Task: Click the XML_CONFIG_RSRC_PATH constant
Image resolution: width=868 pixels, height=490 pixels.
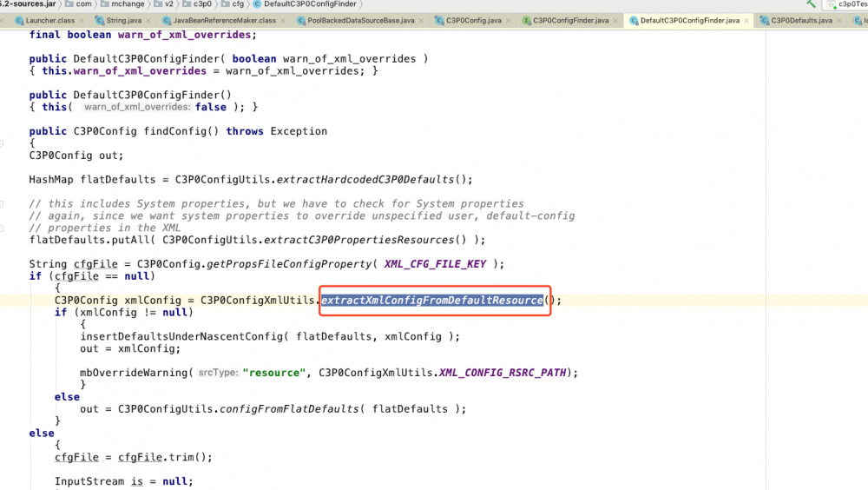Action: pyautogui.click(x=503, y=373)
